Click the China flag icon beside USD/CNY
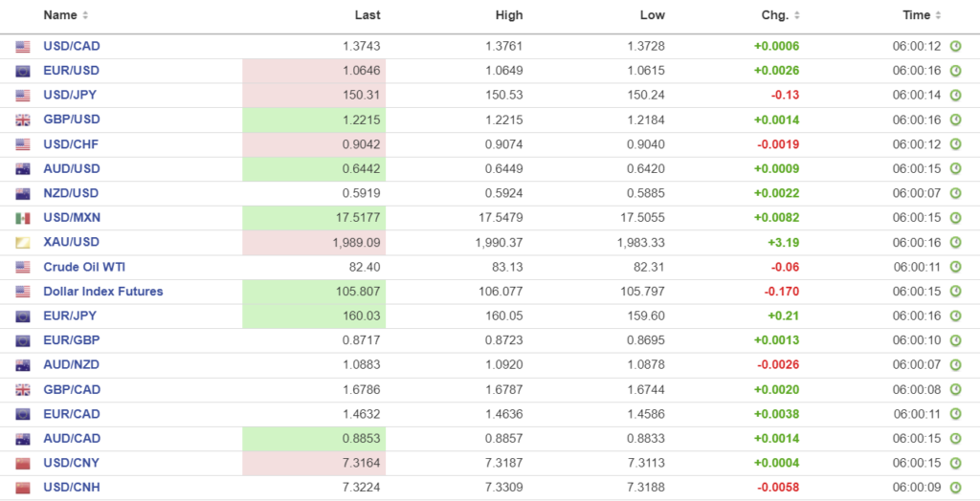Image resolution: width=980 pixels, height=501 pixels. [23, 464]
